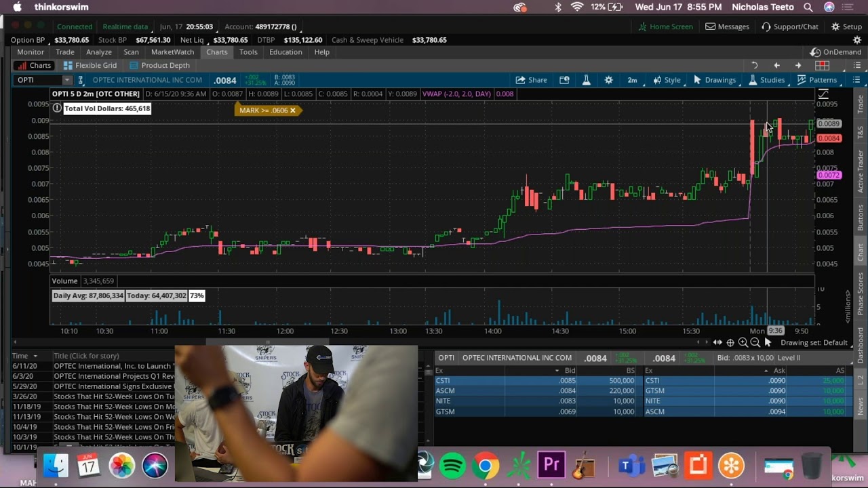Screen dimensions: 868x488
Task: Open the Trade tab
Action: 65,52
